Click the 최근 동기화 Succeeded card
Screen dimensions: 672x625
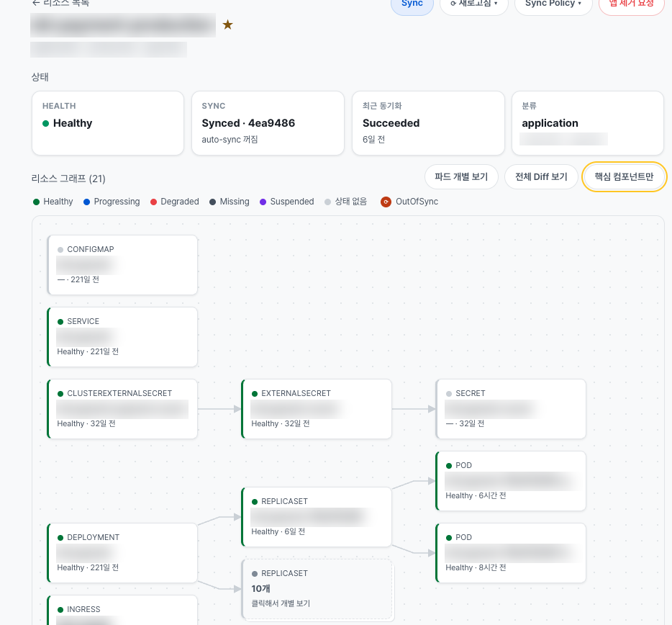point(428,123)
